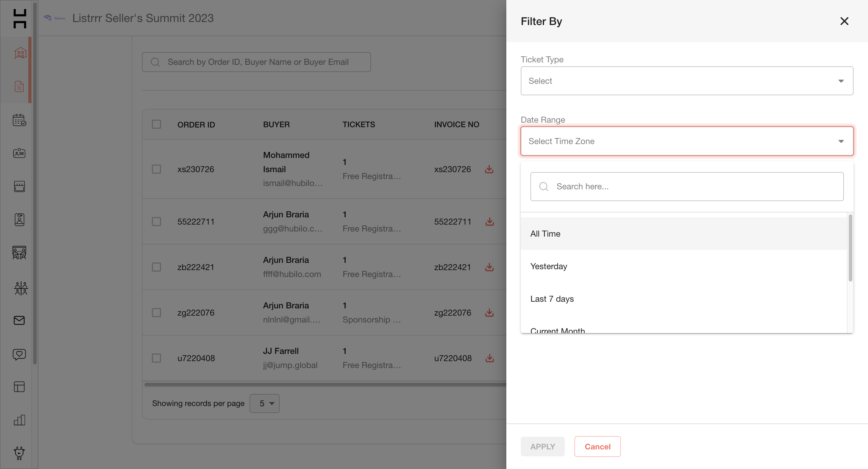
Task: Click Sponsorship ticket text in zg222076 row
Action: click(x=372, y=320)
